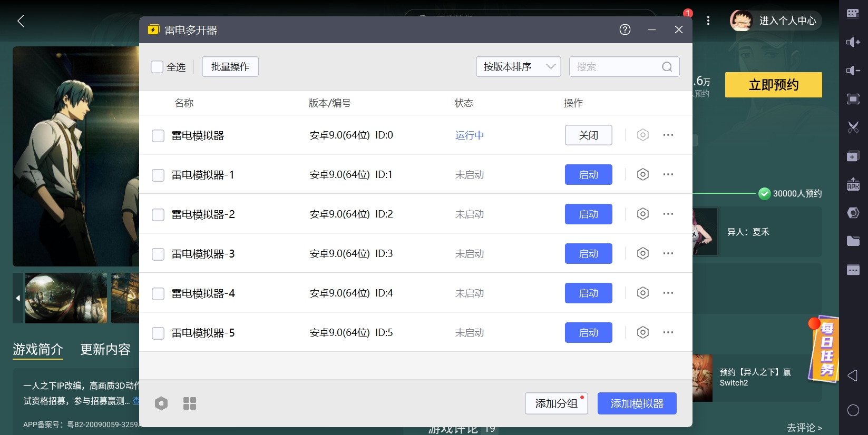Image resolution: width=868 pixels, height=435 pixels.
Task: Open the scissors screenshot tool
Action: (853, 127)
